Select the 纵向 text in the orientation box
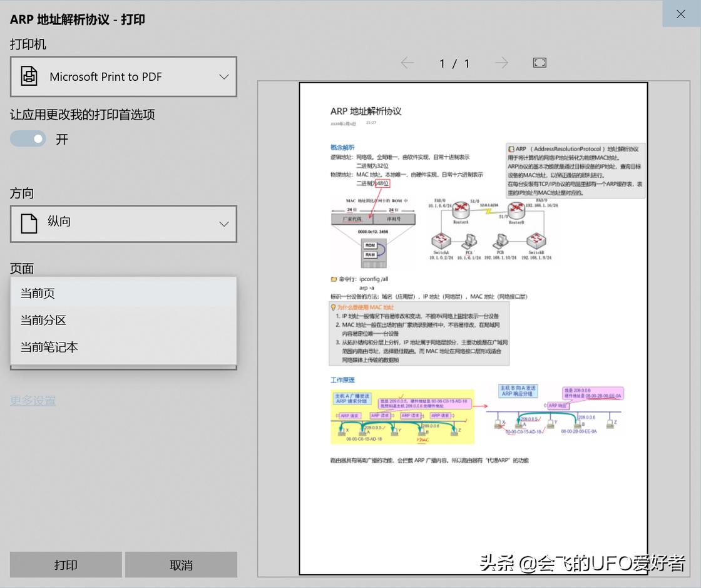 tap(59, 222)
